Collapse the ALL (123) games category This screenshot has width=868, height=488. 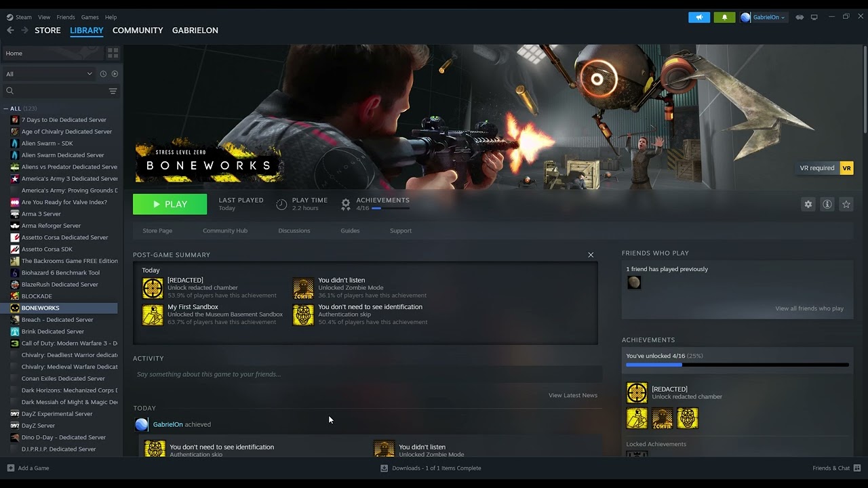(x=6, y=108)
